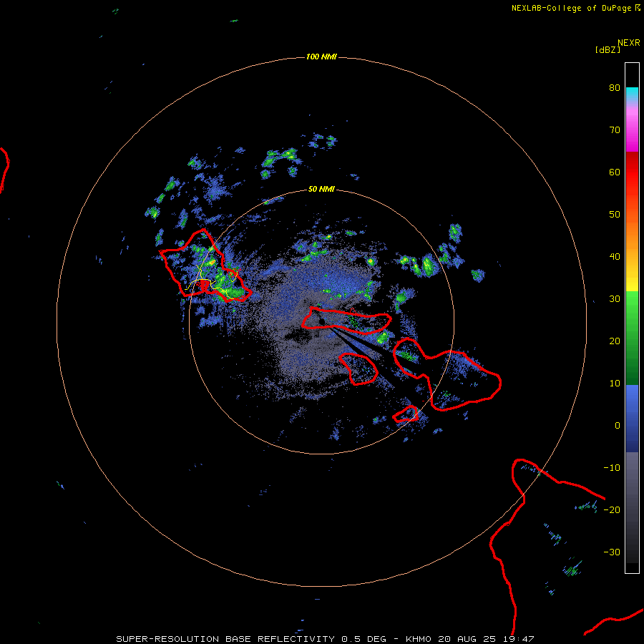Viewport: 644px width, 644px height.
Task: Click the dBZ units label
Action: (608, 50)
